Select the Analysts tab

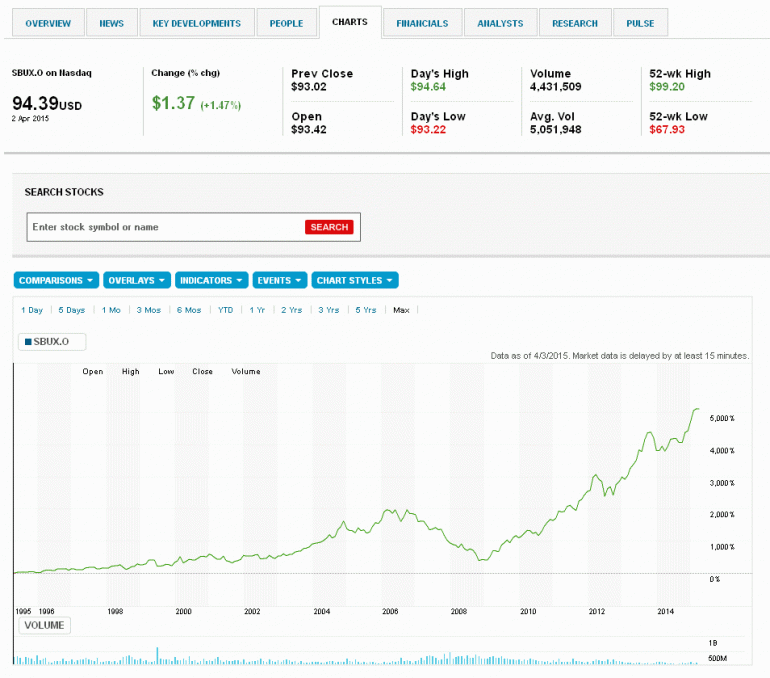(500, 23)
